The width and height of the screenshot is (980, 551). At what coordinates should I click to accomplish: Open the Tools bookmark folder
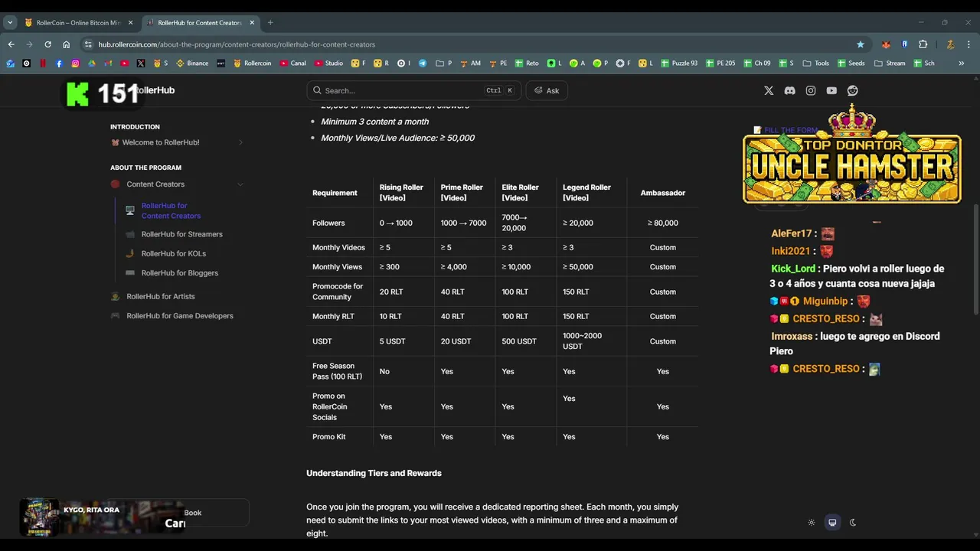[815, 64]
